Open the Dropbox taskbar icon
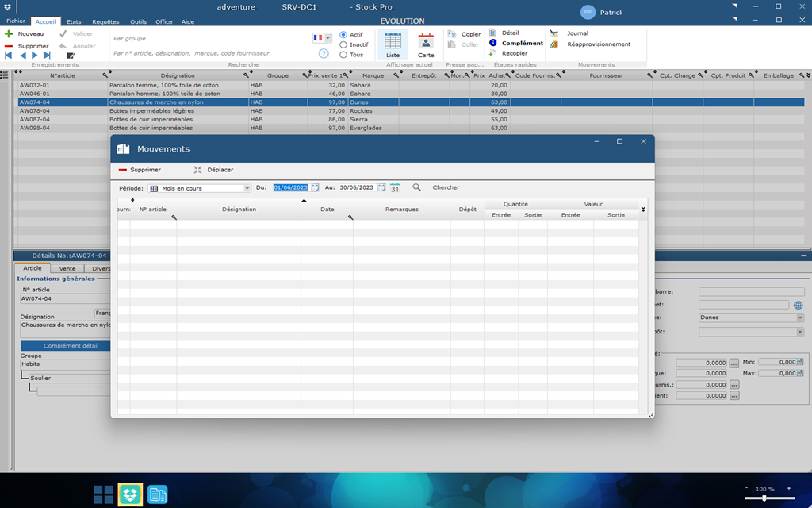812x508 pixels. point(131,494)
